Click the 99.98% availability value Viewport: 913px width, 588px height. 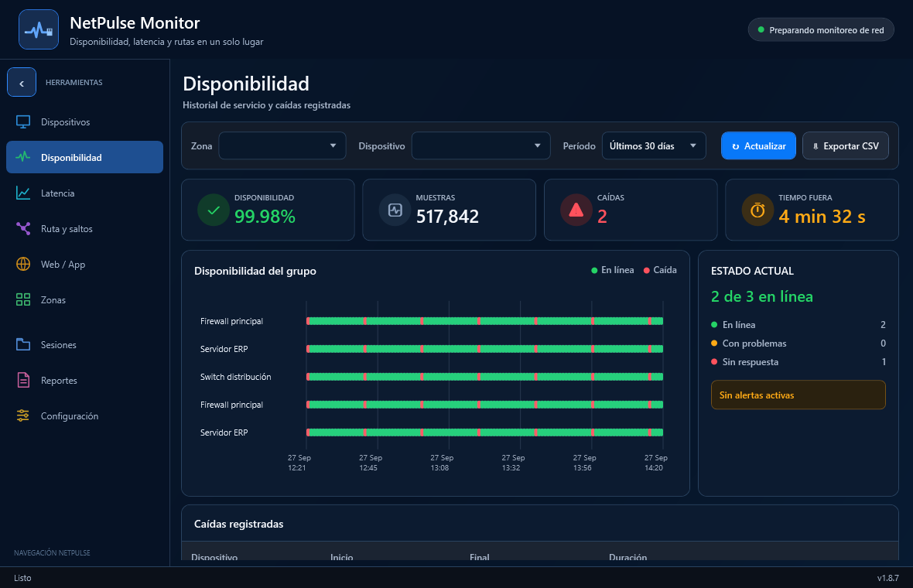click(x=265, y=216)
